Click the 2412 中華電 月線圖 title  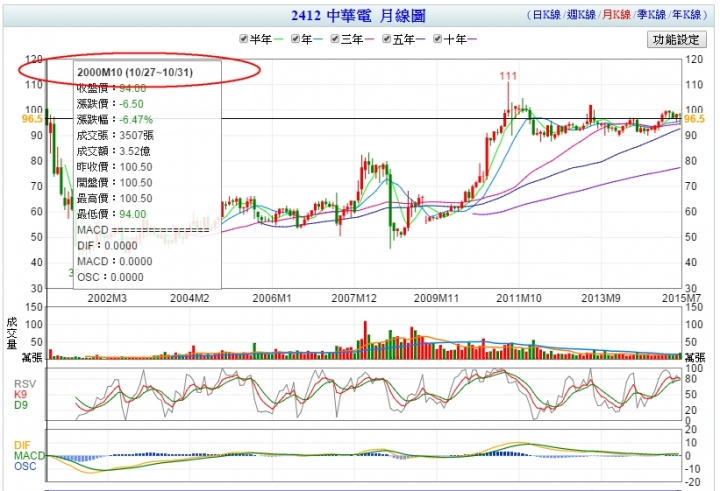coord(358,16)
